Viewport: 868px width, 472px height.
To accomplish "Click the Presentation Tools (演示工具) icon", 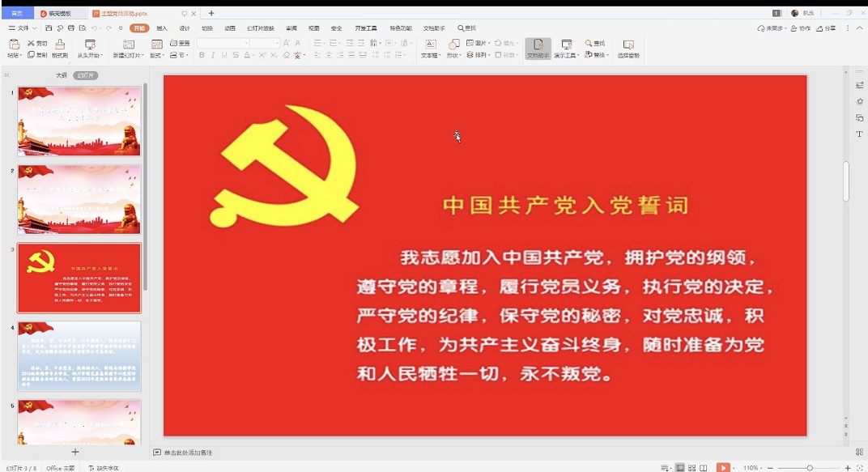I will tap(566, 45).
